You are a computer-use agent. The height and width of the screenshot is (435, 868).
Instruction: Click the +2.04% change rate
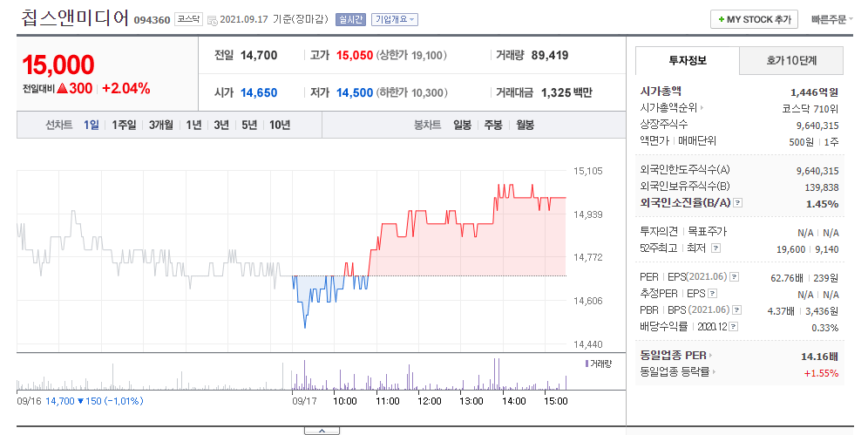click(x=126, y=89)
